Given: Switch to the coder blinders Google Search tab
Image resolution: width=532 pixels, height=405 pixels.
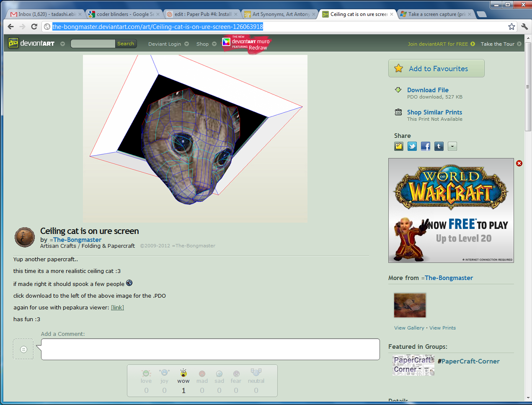Looking at the screenshot, I should click(x=124, y=14).
